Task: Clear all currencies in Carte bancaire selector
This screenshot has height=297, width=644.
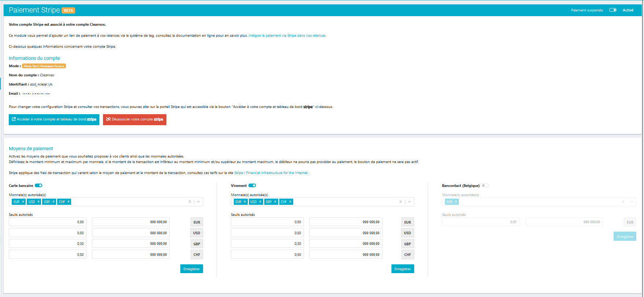Action: [190, 202]
